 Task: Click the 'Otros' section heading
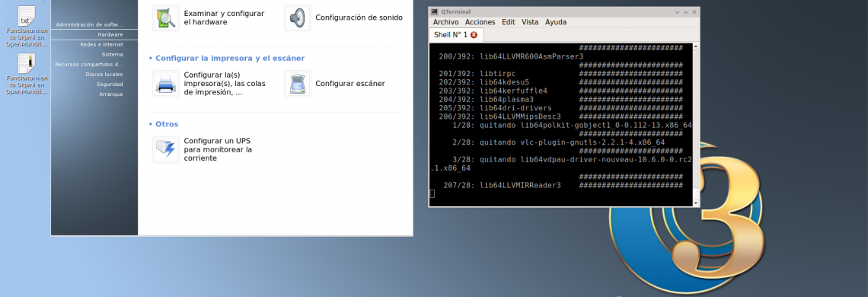click(x=167, y=124)
